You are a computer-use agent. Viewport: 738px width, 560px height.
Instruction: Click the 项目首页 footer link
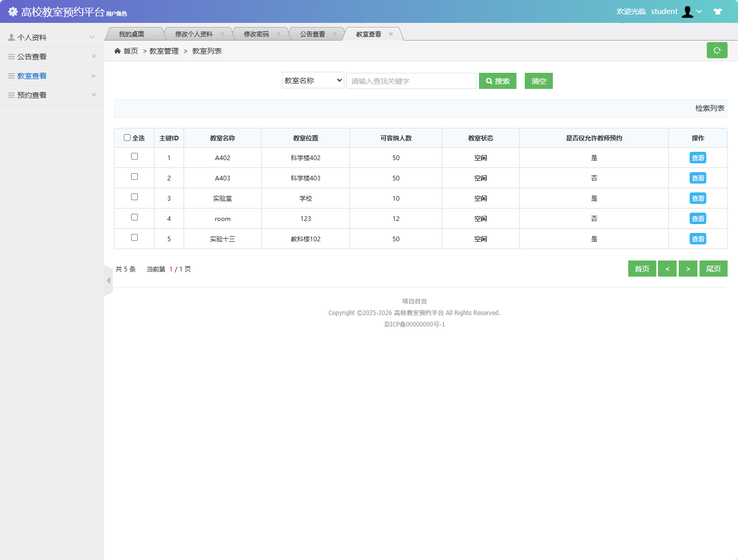coord(415,302)
